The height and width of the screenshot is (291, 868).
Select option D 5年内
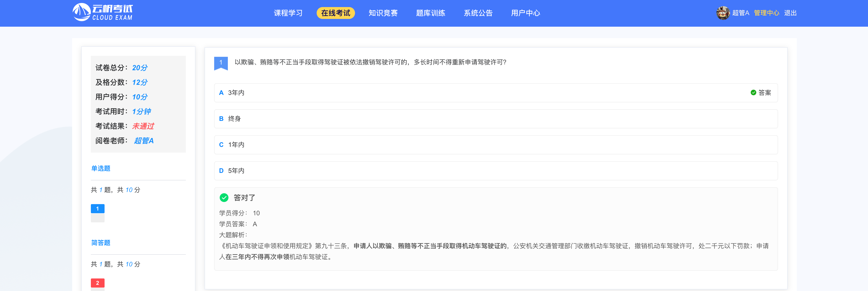point(496,171)
